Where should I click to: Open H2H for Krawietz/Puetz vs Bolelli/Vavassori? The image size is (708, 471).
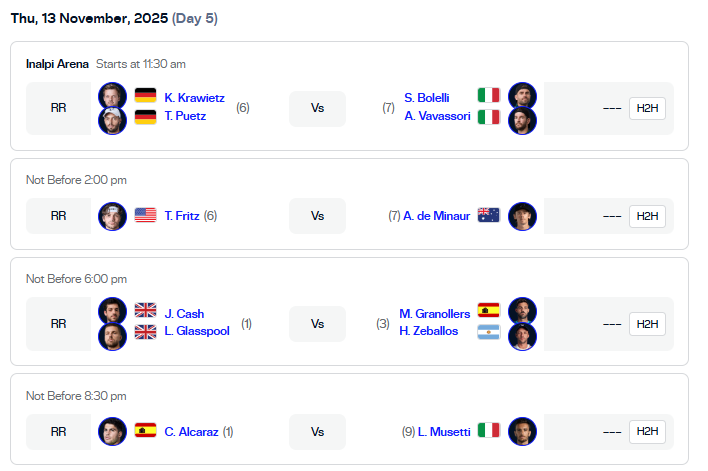pyautogui.click(x=647, y=109)
